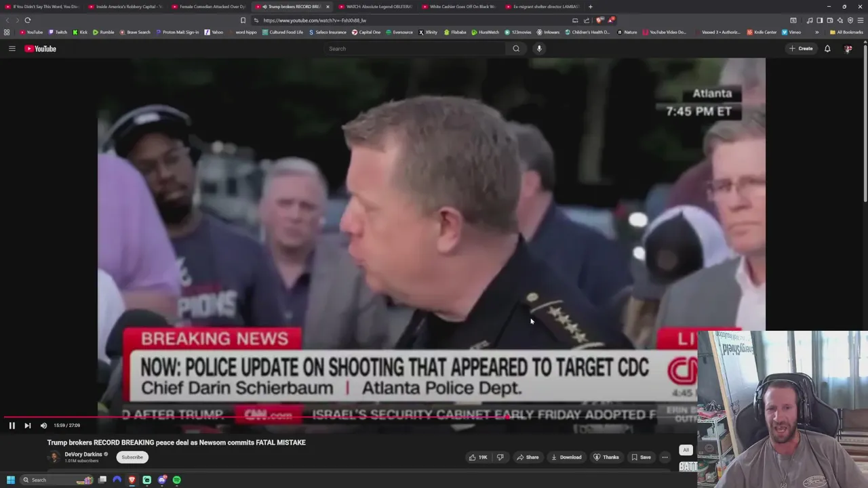Open the Capital One bookmark
Viewport: 868px width, 488px height.
click(366, 32)
